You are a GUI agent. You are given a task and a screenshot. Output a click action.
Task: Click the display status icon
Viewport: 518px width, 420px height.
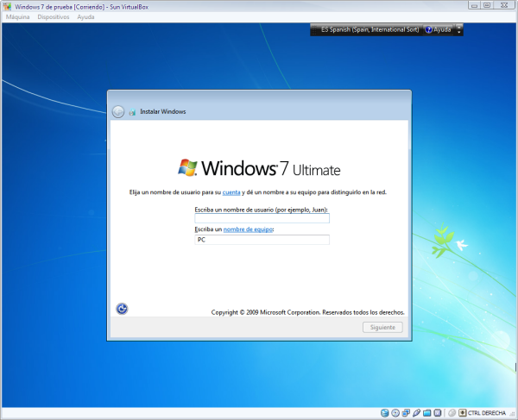(439, 412)
